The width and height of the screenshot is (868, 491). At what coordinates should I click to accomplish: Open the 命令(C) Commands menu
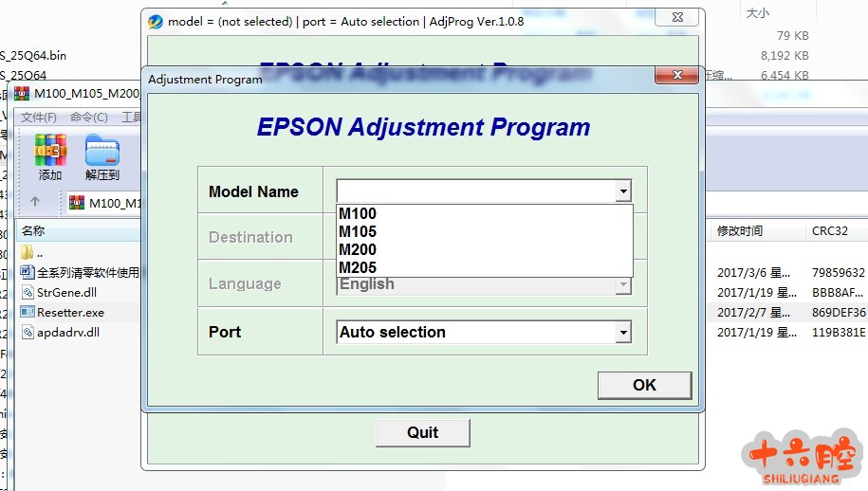88,118
